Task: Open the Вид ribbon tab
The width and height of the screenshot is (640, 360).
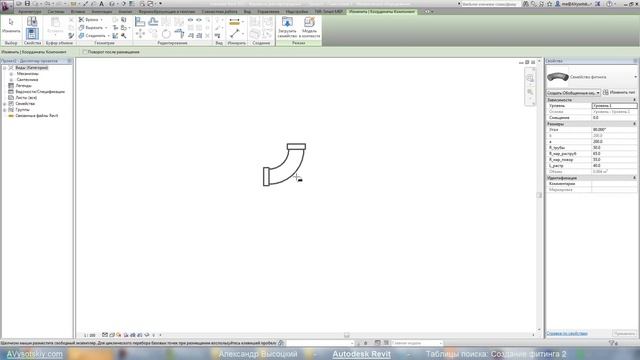Action: point(247,12)
